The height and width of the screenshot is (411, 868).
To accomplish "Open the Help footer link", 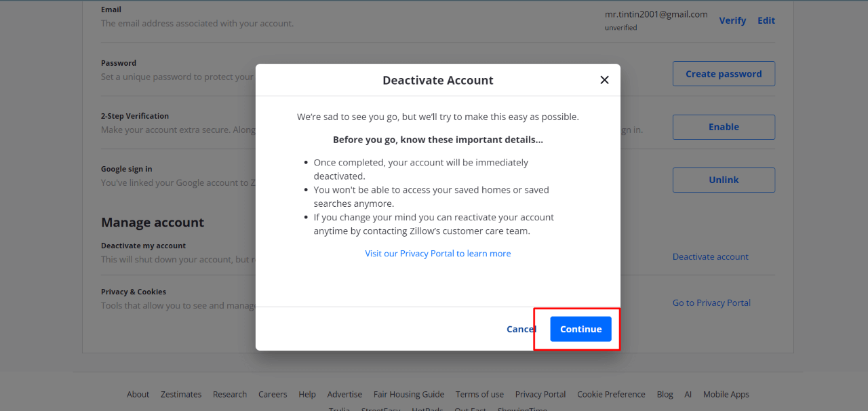I will click(x=307, y=394).
